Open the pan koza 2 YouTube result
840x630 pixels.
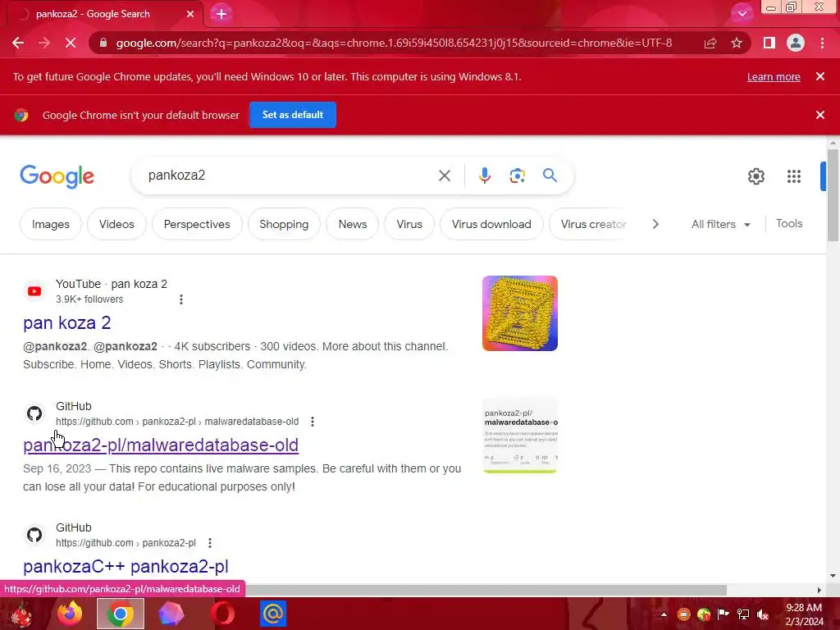point(67,322)
